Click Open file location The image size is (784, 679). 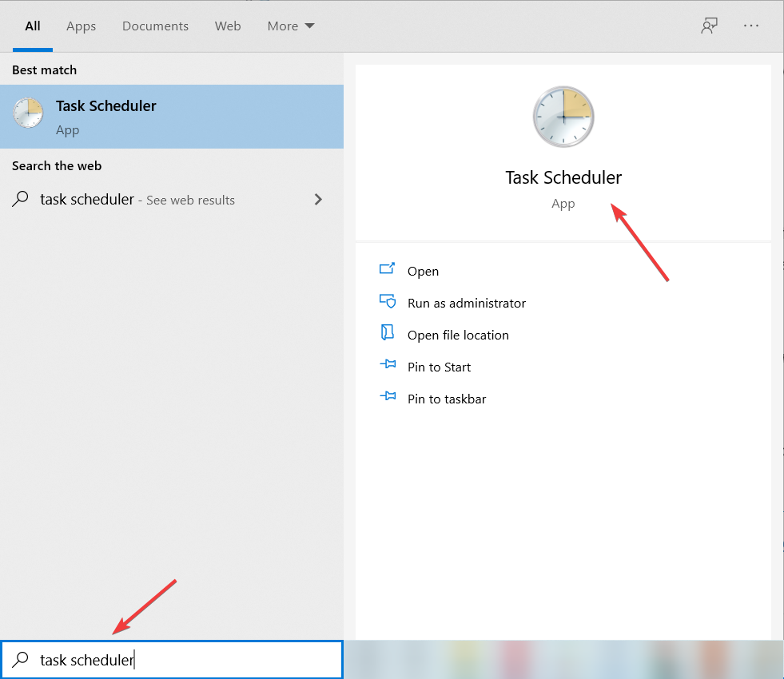click(458, 335)
